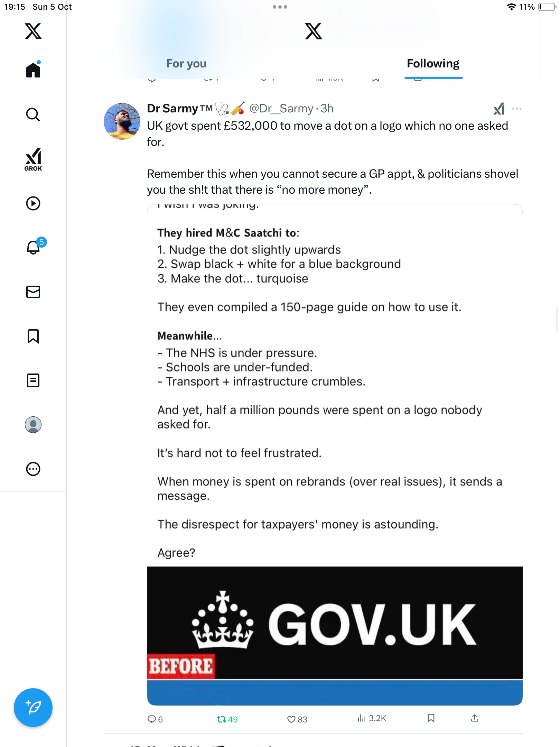Repost Dr Sarmy's post (49 reposts)
The image size is (560, 747).
[221, 719]
